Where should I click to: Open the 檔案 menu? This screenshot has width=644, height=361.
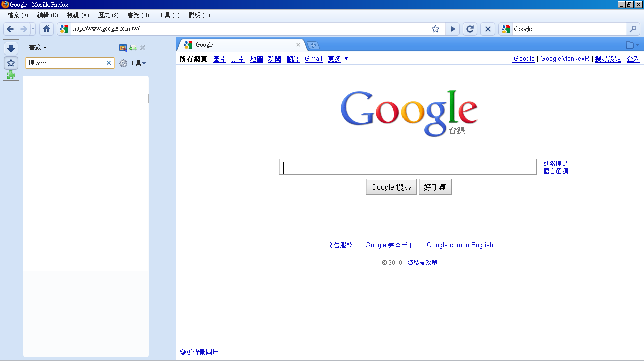[x=18, y=15]
